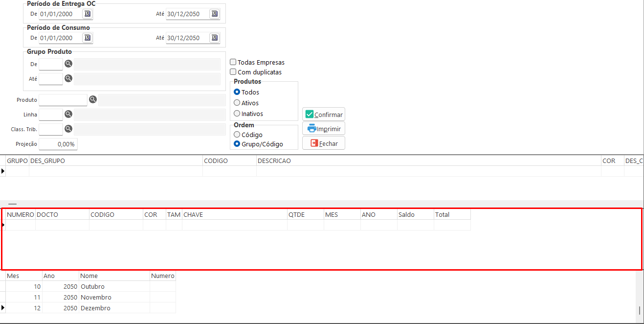Open Class. Trib. search lookup icon
Viewport: 644px width, 324px height.
tap(68, 129)
